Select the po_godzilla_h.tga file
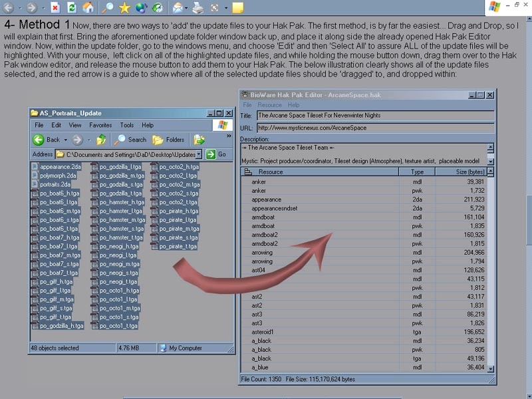 point(61,326)
